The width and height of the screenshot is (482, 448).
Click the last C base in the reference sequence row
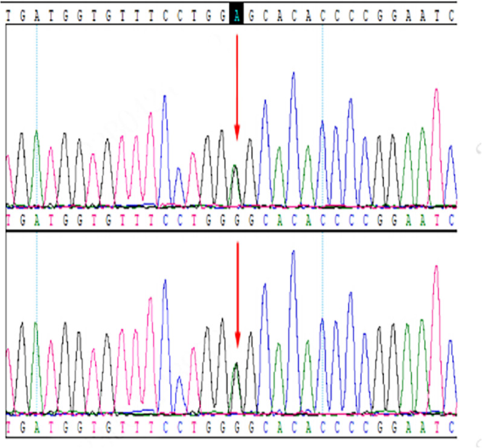click(x=451, y=15)
